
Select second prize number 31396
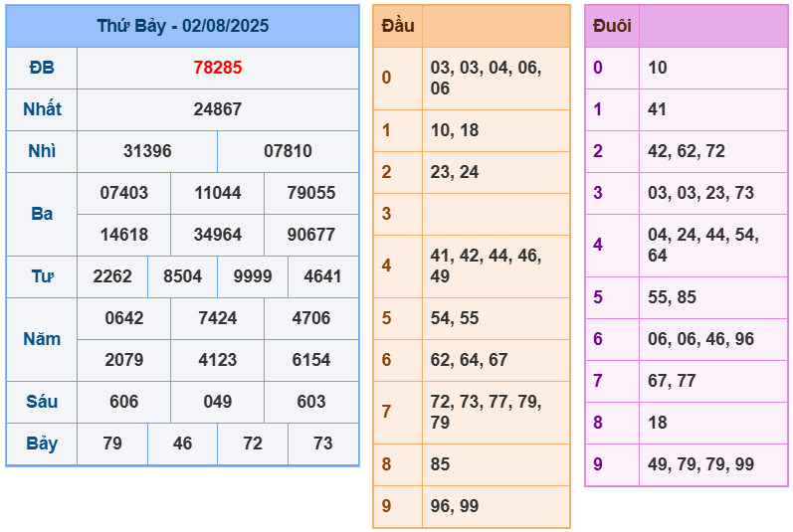coord(147,151)
